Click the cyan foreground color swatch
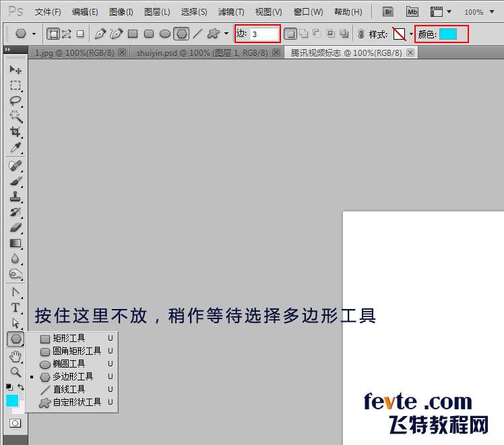 point(12,401)
